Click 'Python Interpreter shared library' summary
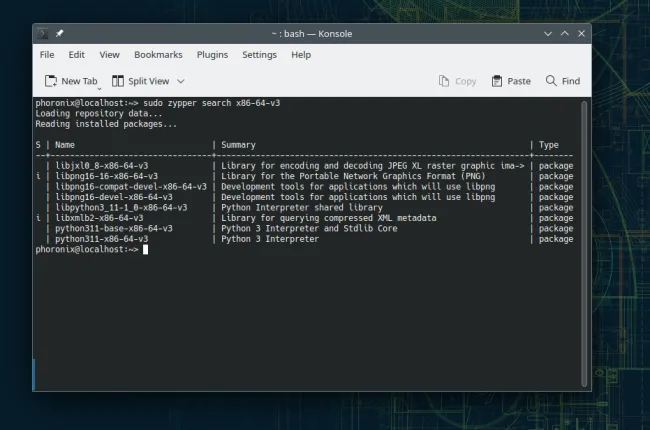Image resolution: width=650 pixels, height=430 pixels. click(x=302, y=207)
